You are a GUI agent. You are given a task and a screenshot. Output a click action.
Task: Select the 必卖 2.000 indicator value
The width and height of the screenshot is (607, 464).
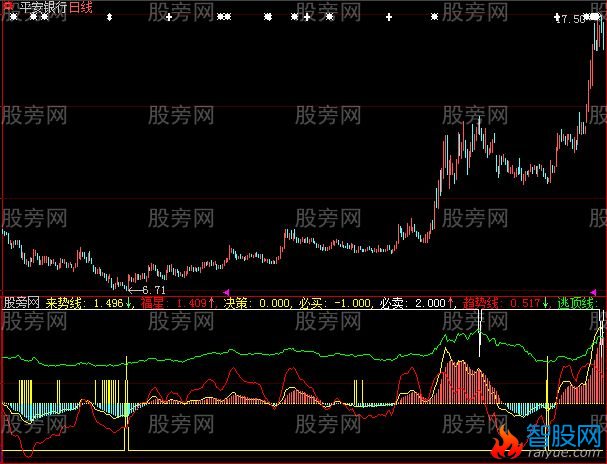click(x=416, y=303)
